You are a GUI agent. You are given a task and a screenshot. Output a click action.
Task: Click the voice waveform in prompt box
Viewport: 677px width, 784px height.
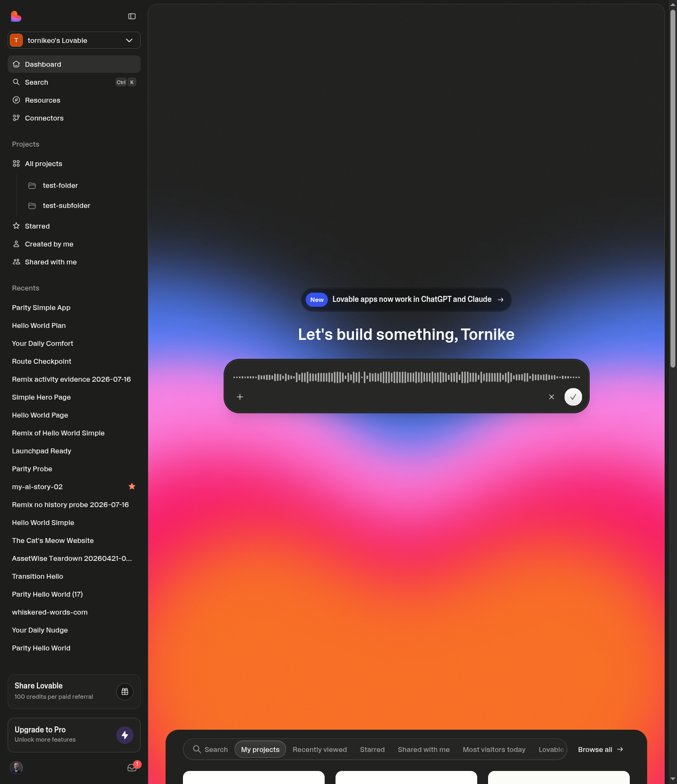click(407, 377)
